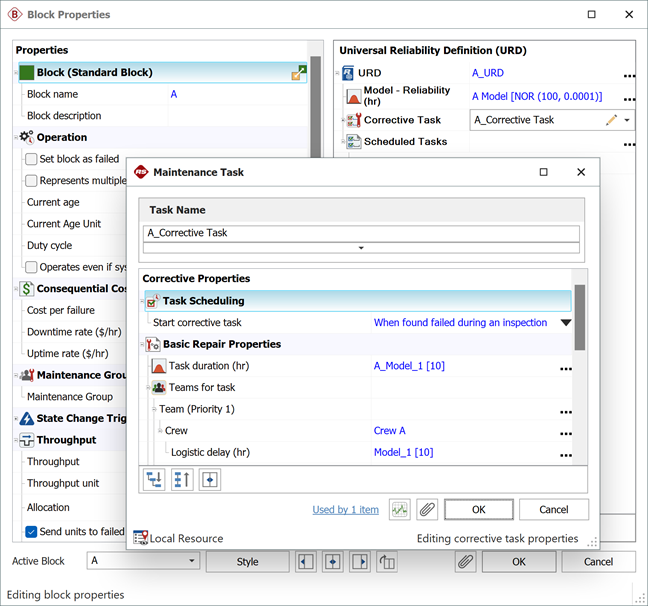Click the Local Resource icon
648x606 pixels.
tap(141, 538)
